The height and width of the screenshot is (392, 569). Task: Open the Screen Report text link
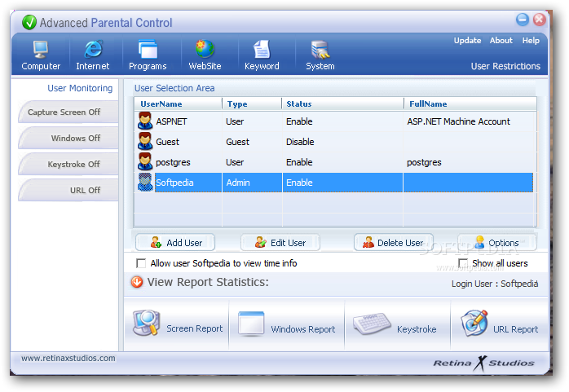coord(195,328)
